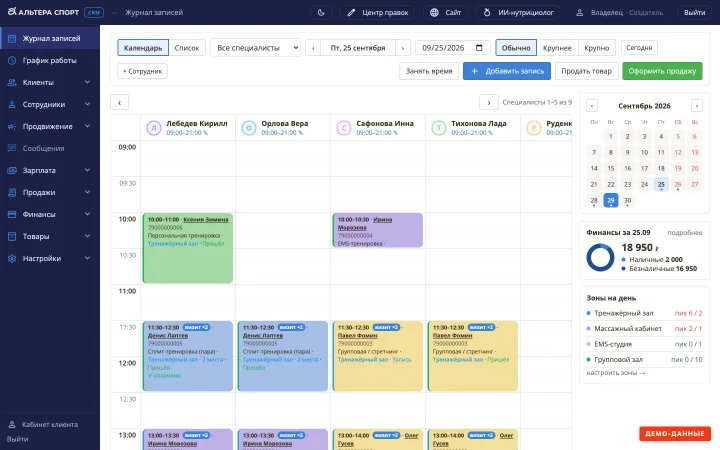Select September 18 in mini calendar

(x=661, y=169)
